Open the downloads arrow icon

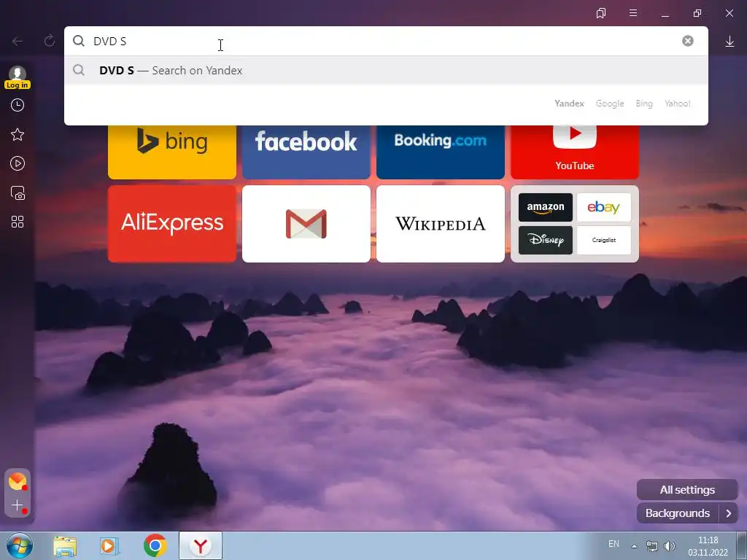729,42
